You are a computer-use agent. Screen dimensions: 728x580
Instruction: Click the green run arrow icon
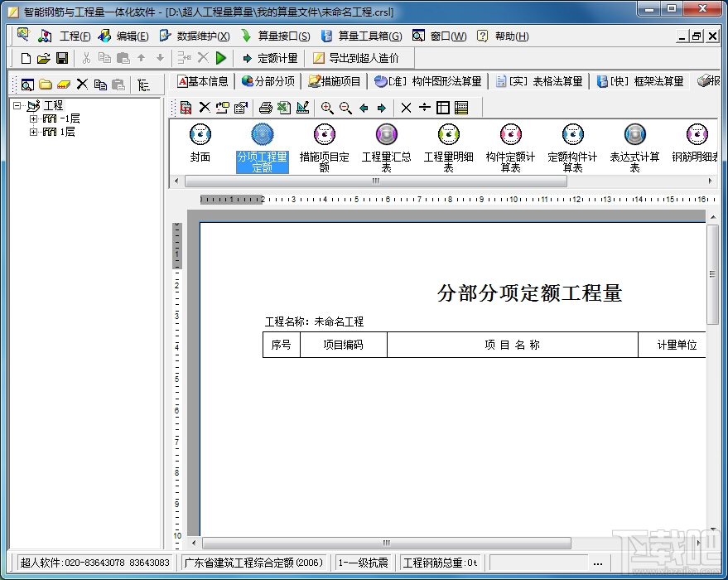tap(221, 58)
